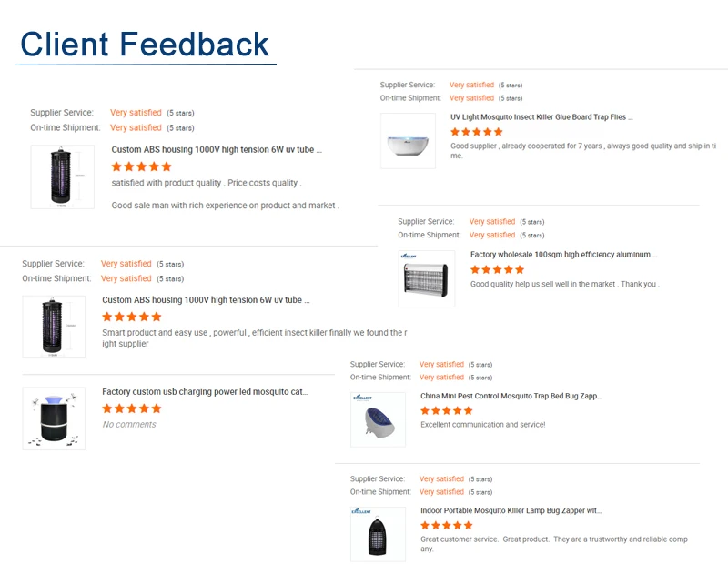Click stars above "Smart product and easy use"
This screenshot has height=584, width=728.
point(132,317)
